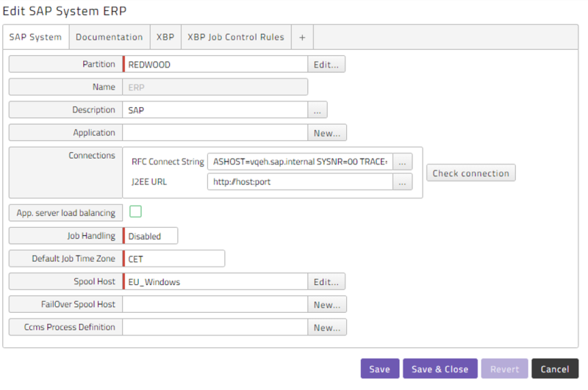The image size is (588, 390).
Task: Edit the Partition via Edit button
Action: 326,64
